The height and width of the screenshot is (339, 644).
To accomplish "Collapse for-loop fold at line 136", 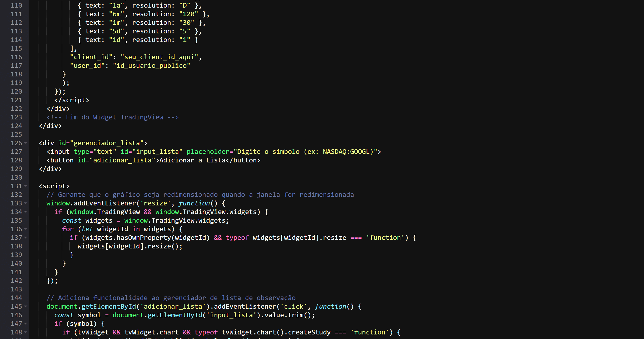I will 26,229.
